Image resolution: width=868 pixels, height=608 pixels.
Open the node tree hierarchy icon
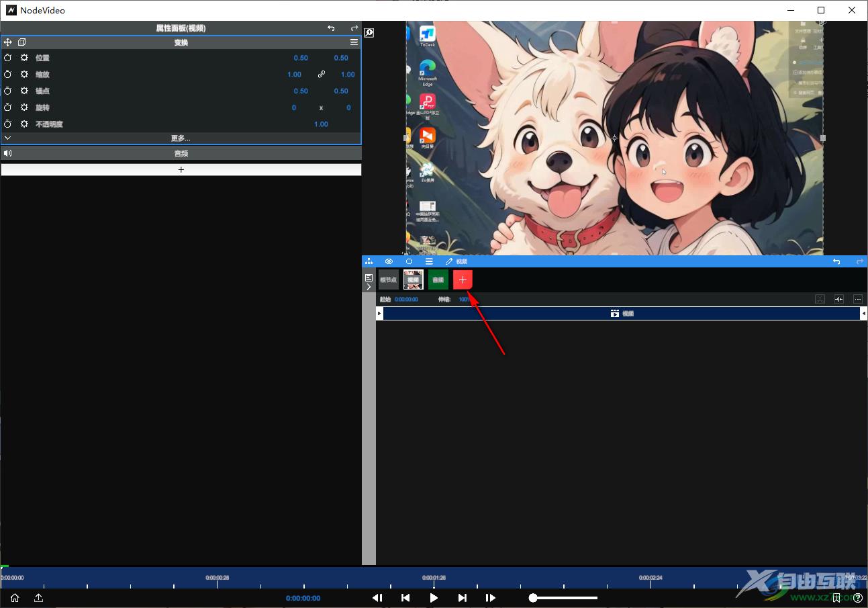coord(369,261)
